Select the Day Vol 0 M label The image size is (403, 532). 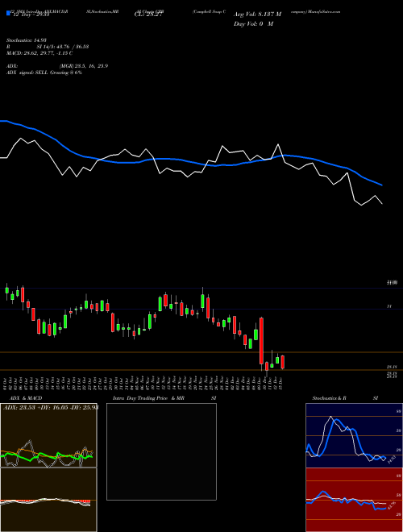click(x=253, y=24)
